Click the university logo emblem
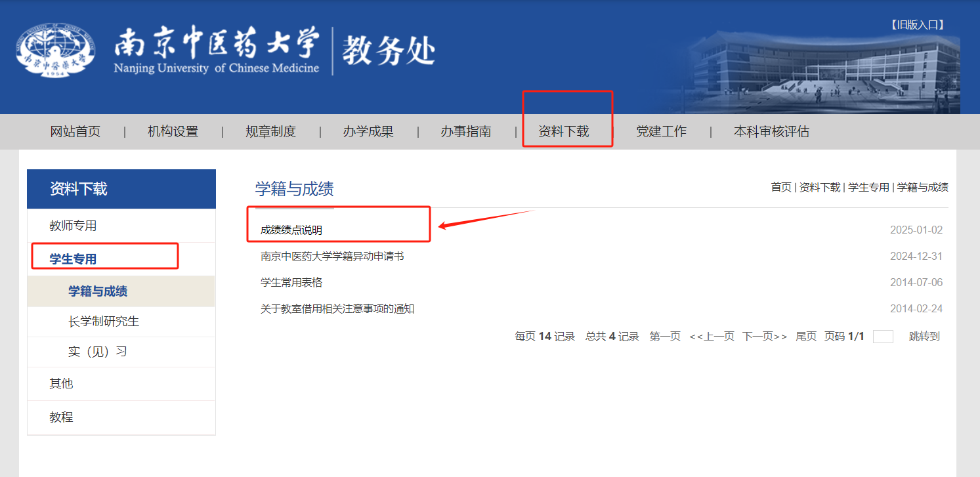This screenshot has height=477, width=980. click(x=55, y=51)
